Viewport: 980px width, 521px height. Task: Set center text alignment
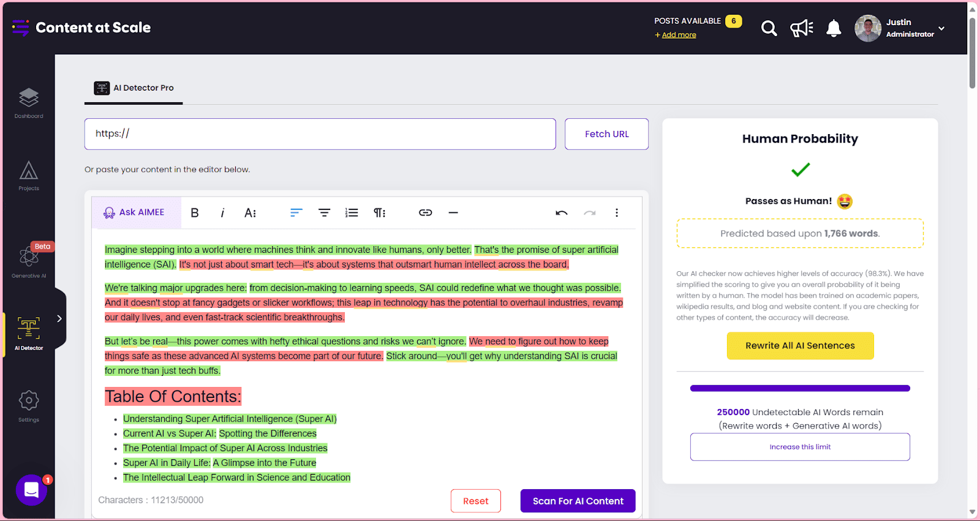(324, 212)
